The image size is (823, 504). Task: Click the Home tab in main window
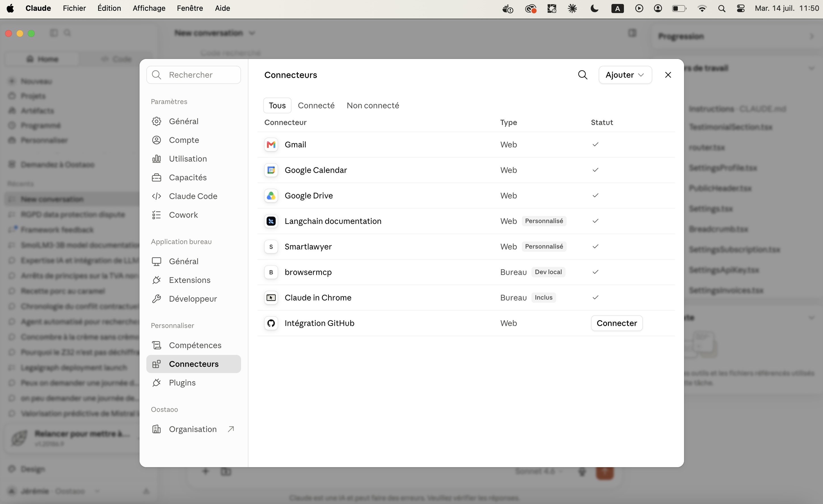point(43,59)
